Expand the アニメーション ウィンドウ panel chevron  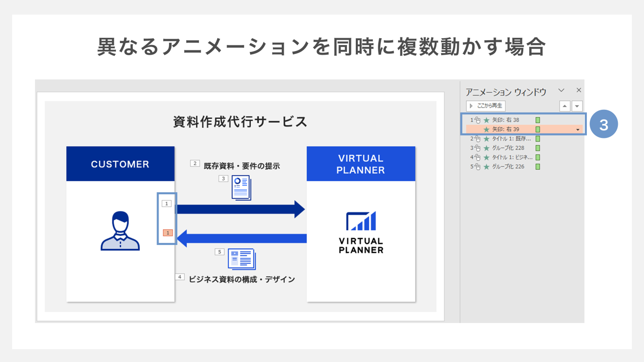click(561, 92)
